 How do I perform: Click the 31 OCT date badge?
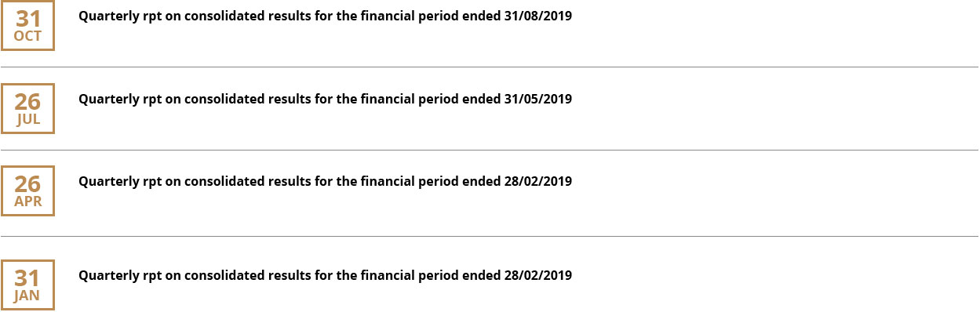27,26
